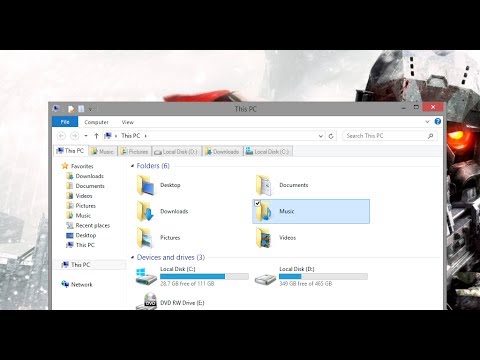The width and height of the screenshot is (480, 360).
Task: Click the This PC address breadcrumb
Action: point(130,136)
